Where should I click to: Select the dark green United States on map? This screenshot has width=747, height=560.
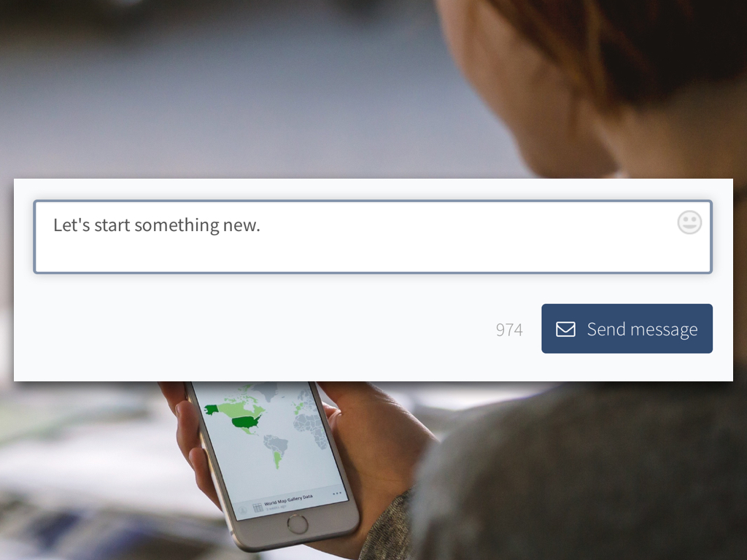pos(247,422)
